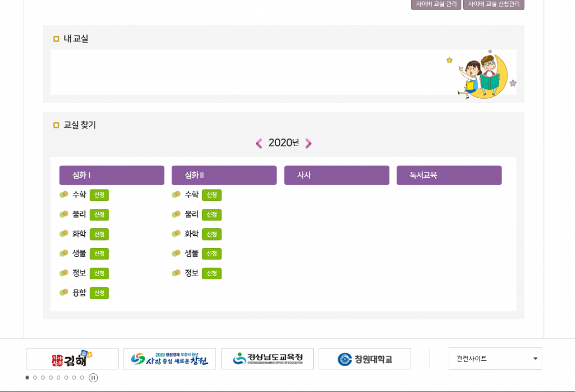Click the 사이버 교실 관리 button

tap(436, 4)
